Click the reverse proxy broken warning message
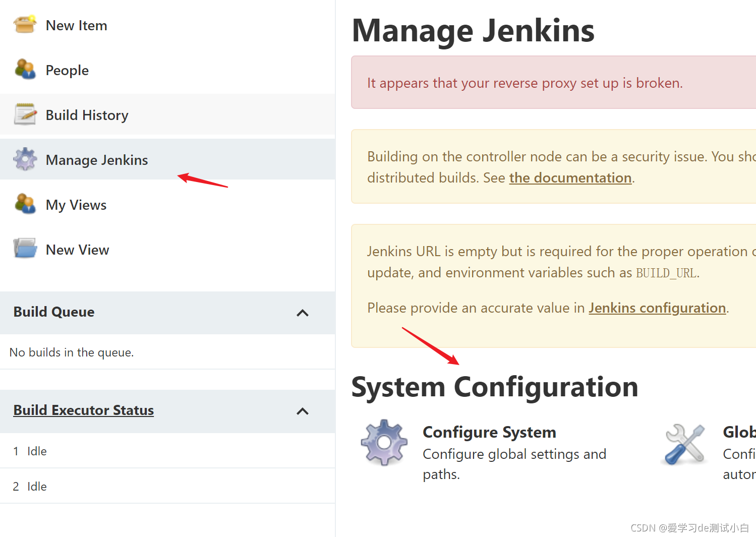756x537 pixels. 525,83
